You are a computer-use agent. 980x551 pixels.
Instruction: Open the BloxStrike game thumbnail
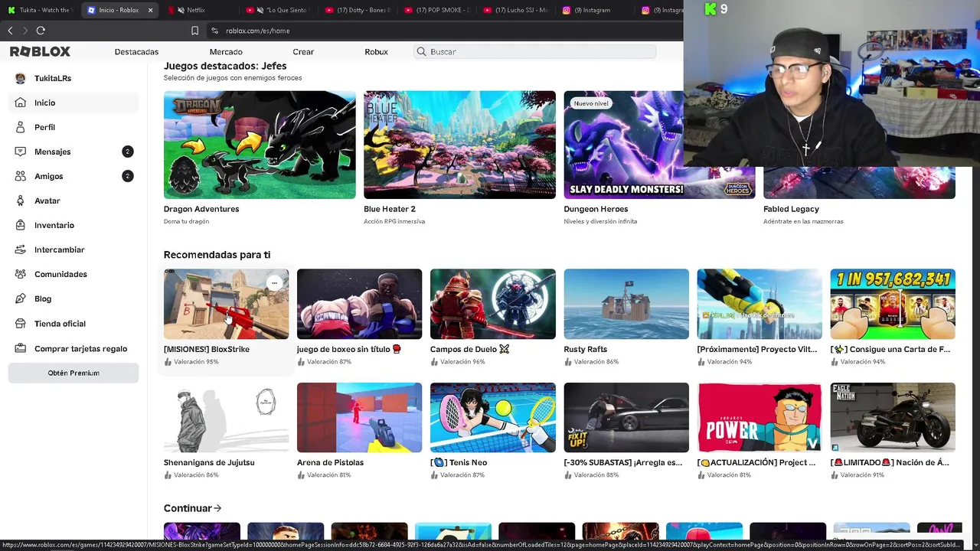(x=226, y=304)
